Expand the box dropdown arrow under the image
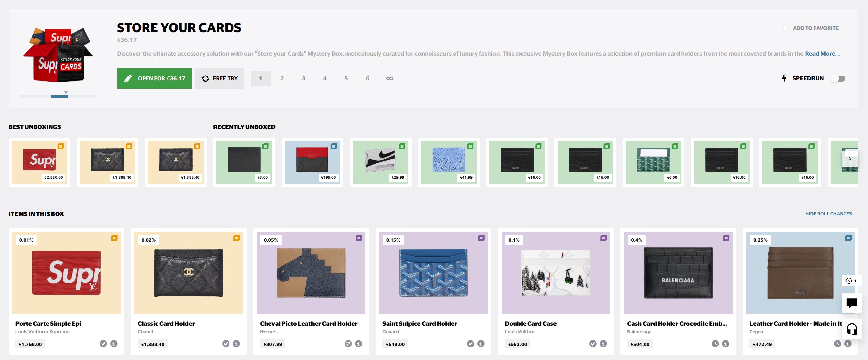 pos(66,92)
